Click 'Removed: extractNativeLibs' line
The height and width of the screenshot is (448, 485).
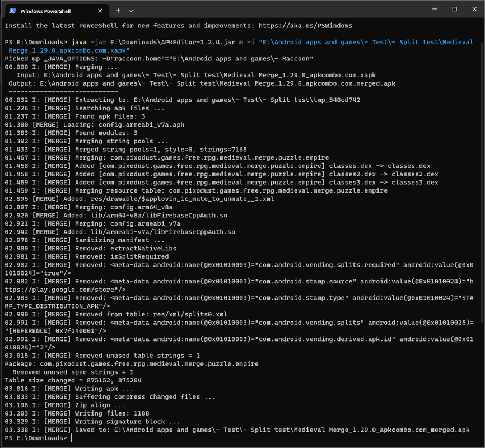point(91,248)
